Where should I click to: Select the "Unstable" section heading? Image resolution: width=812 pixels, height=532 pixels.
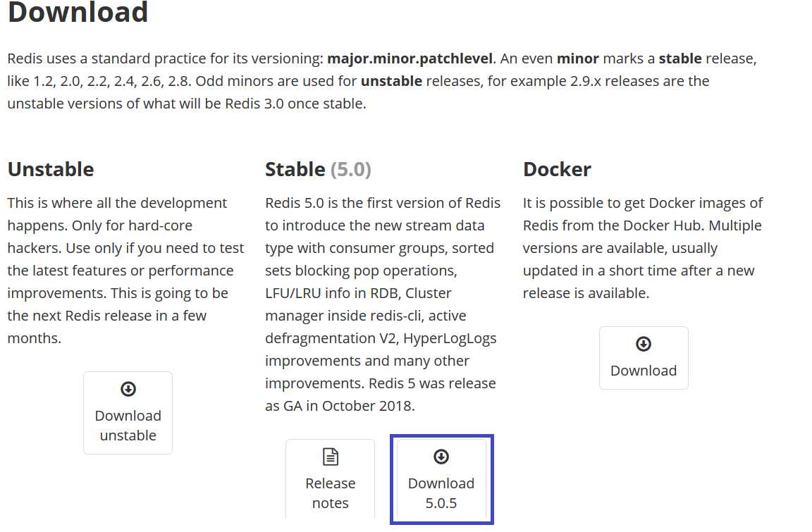click(51, 169)
